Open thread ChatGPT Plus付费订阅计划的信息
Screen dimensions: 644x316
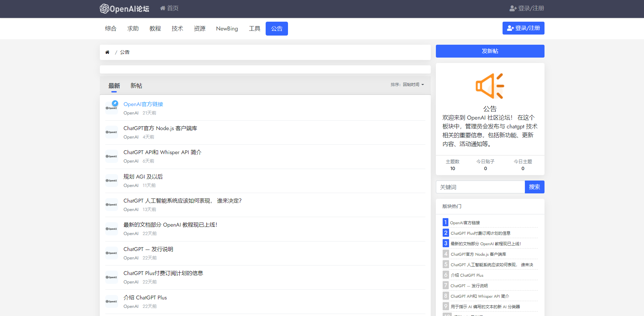163,273
